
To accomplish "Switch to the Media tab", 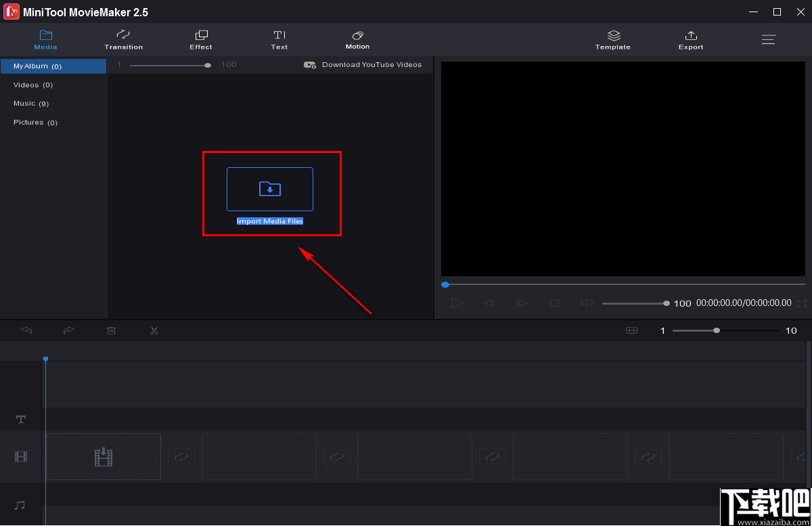I will [x=45, y=39].
